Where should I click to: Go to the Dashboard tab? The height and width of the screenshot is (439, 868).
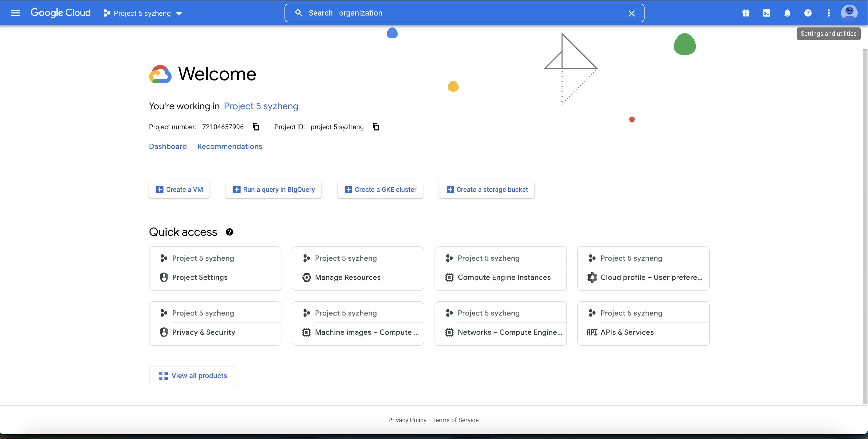[168, 146]
